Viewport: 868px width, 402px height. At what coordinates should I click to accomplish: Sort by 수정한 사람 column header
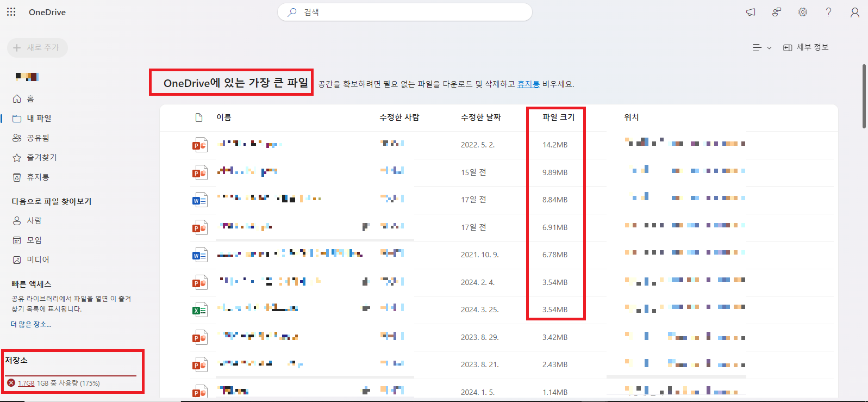point(399,117)
